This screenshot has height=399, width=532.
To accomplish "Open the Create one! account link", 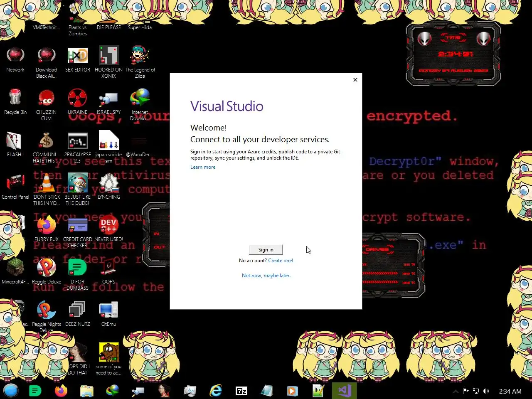I will click(281, 261).
